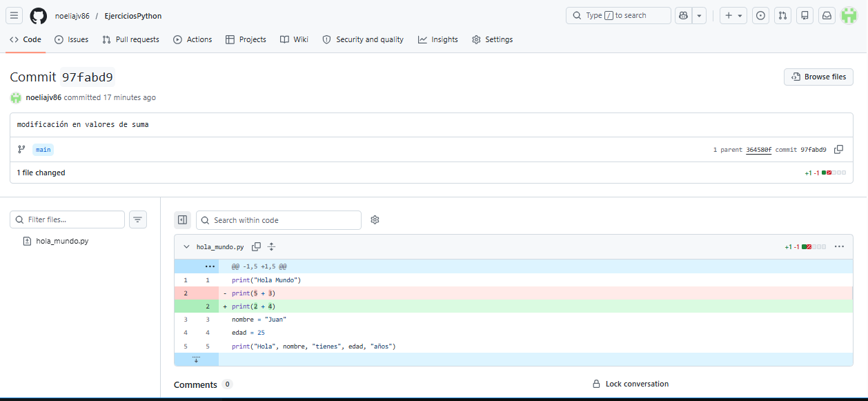
Task: Click the 1 file changed text
Action: pyautogui.click(x=41, y=173)
